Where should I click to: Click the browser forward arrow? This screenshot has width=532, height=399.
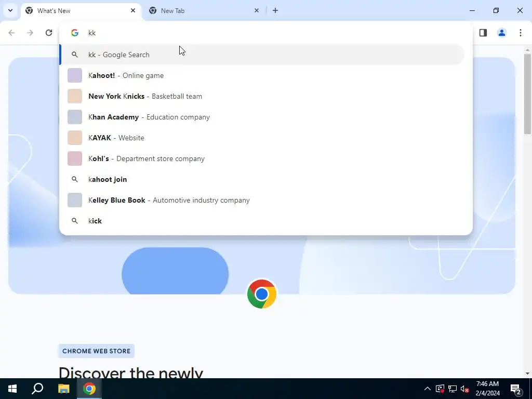coord(30,33)
